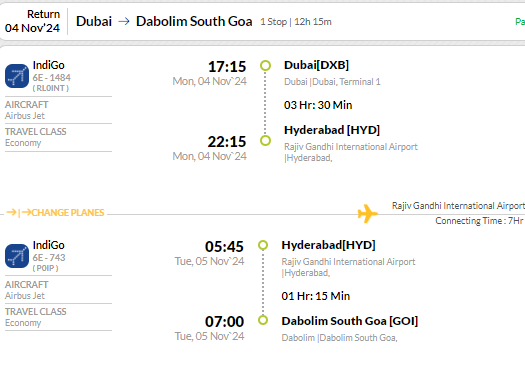Click the 6E - 743 flight number
Screen dimensions: 525x369
[x=49, y=257]
